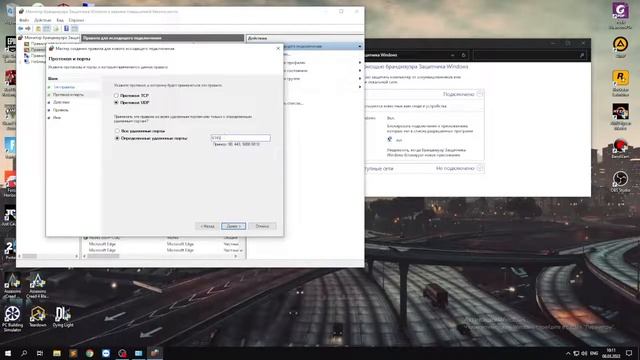The height and width of the screenshot is (360, 640).
Task: Click the ENG language indicator in tray
Action: pos(594,353)
